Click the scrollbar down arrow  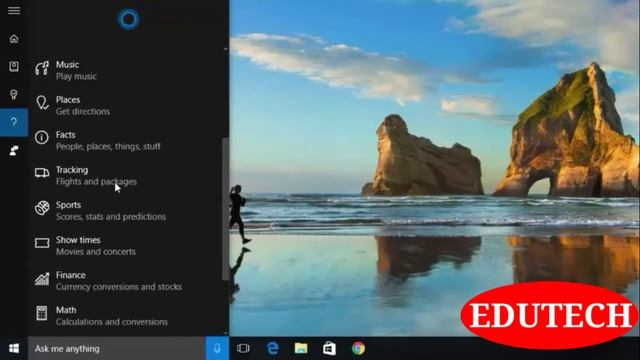[226, 333]
